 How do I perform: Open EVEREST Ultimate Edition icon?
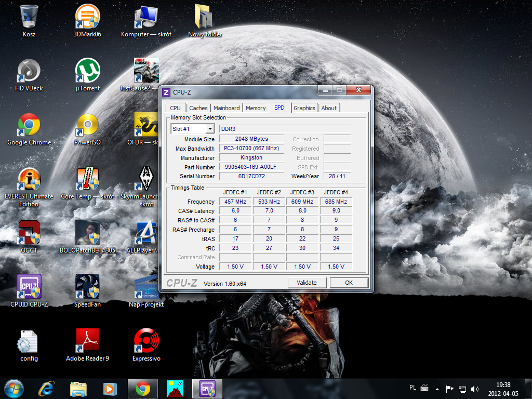tap(29, 179)
